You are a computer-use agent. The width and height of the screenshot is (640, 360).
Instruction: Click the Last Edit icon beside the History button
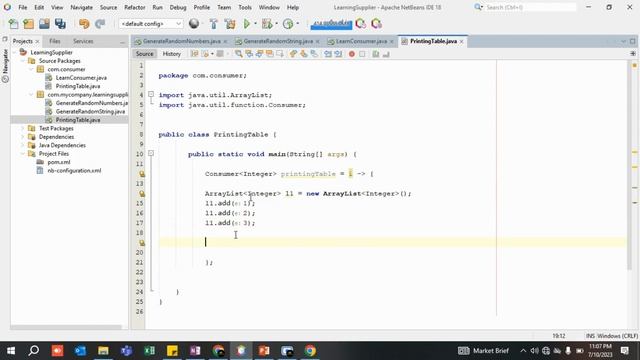(x=194, y=54)
